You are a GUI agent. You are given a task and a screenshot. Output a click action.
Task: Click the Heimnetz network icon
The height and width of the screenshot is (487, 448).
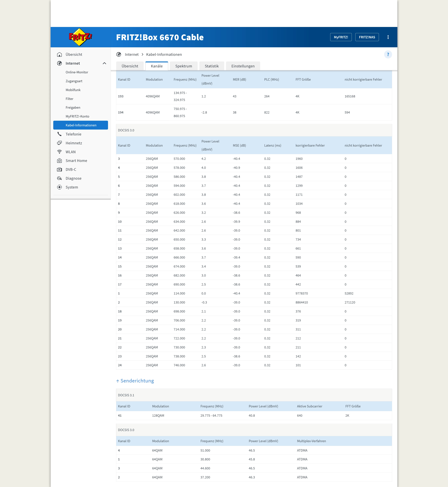click(x=59, y=143)
